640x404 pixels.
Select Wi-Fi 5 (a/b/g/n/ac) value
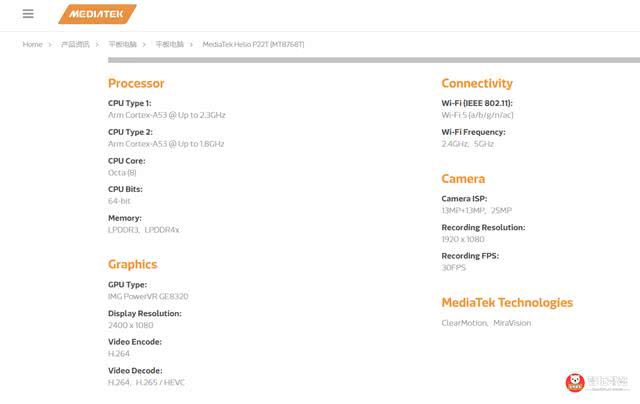click(x=477, y=115)
